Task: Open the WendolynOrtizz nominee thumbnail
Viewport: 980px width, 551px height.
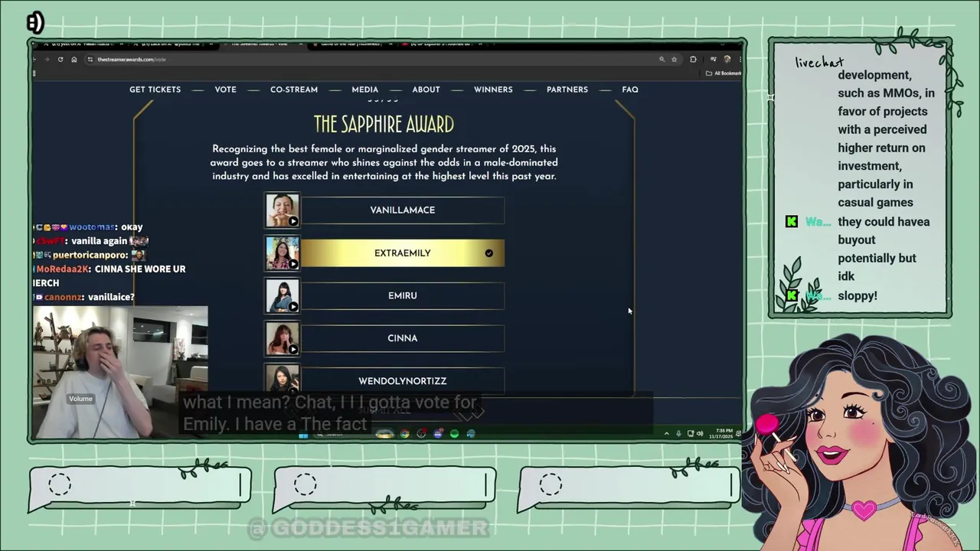Action: tap(283, 379)
